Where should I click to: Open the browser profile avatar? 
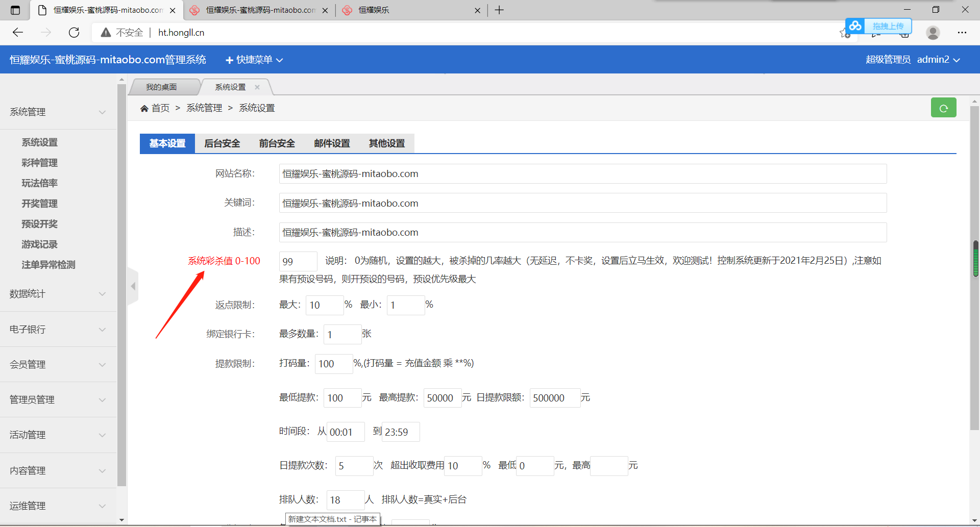click(x=933, y=33)
